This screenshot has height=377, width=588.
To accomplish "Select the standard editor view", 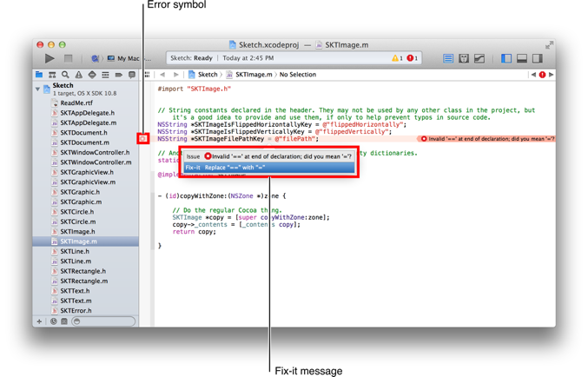I will 448,58.
